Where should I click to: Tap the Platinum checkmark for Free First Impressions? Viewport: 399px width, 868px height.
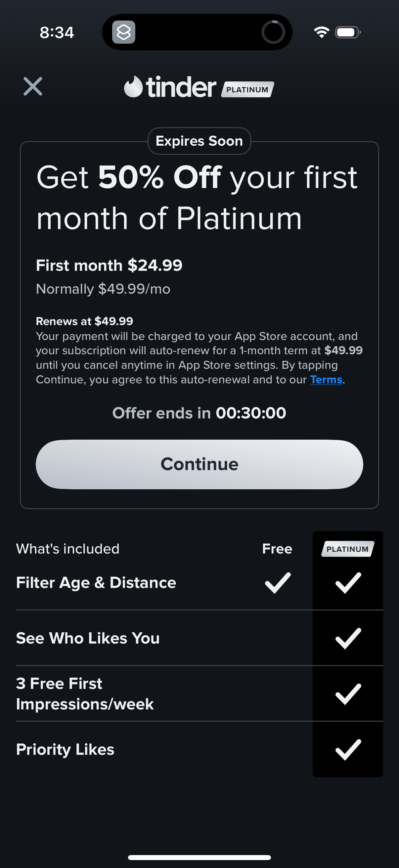348,694
